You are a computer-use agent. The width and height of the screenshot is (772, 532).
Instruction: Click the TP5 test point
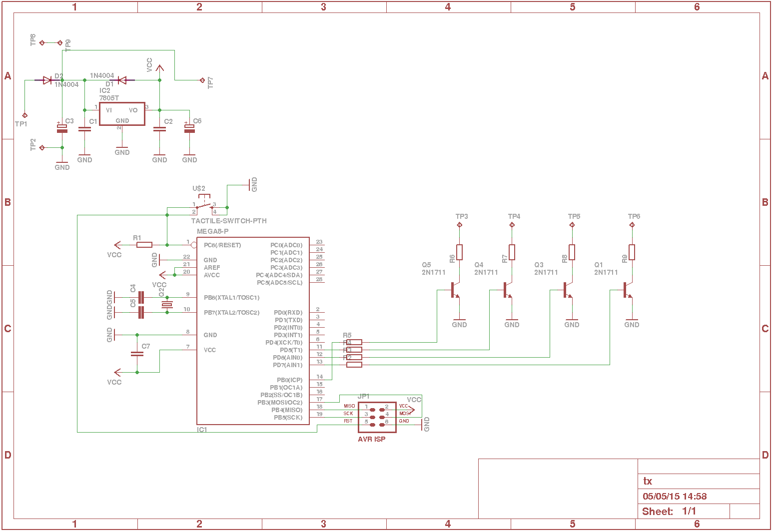572,225
